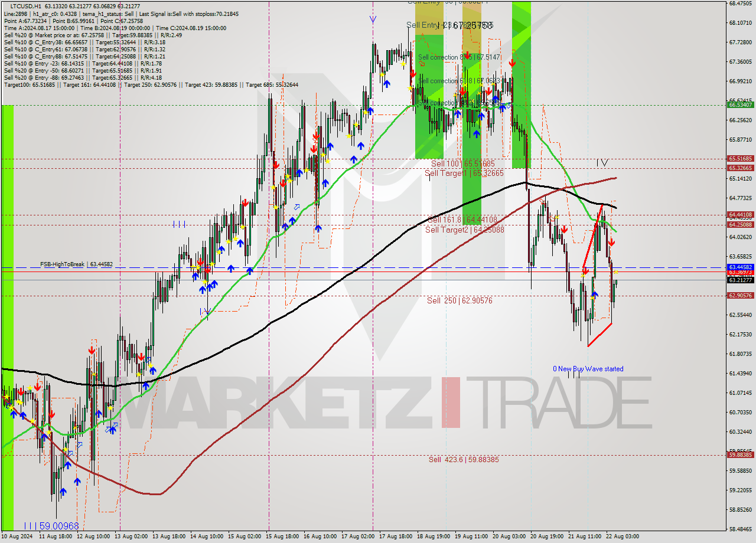
Task: Click the 'FSB-HighToBreak | 63.44582' label
Action: (76, 264)
